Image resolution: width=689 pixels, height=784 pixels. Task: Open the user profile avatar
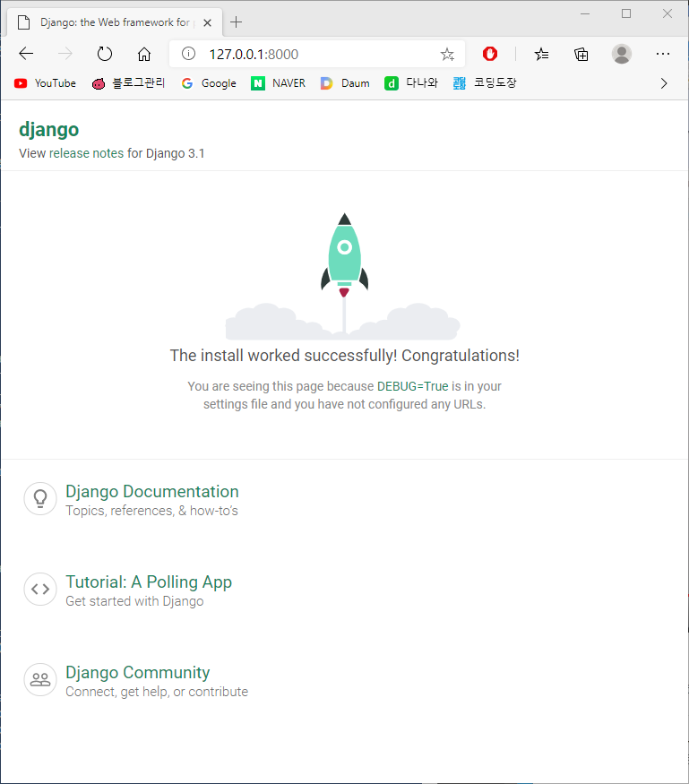point(622,54)
